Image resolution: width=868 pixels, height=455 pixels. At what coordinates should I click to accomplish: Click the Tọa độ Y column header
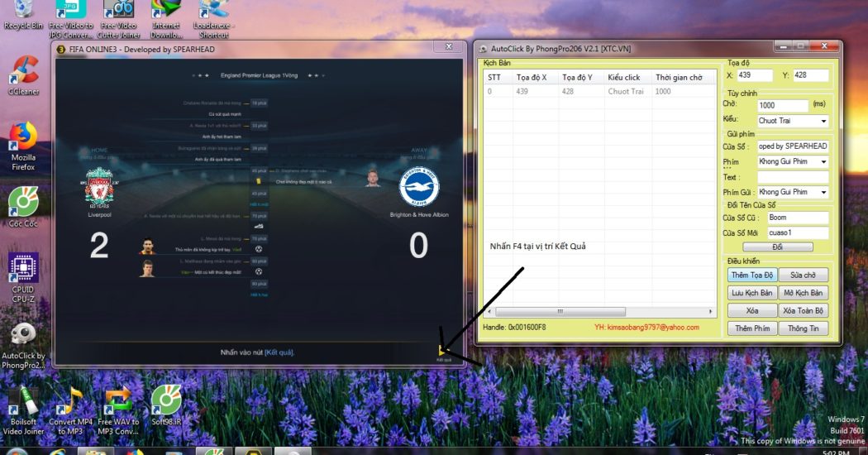581,78
